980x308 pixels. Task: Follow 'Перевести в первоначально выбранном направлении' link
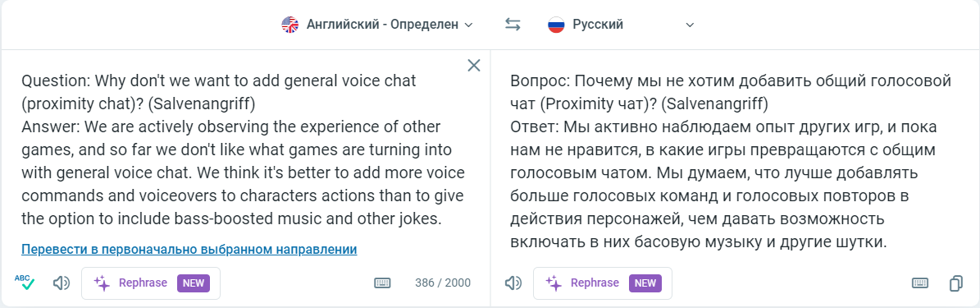coord(189,249)
